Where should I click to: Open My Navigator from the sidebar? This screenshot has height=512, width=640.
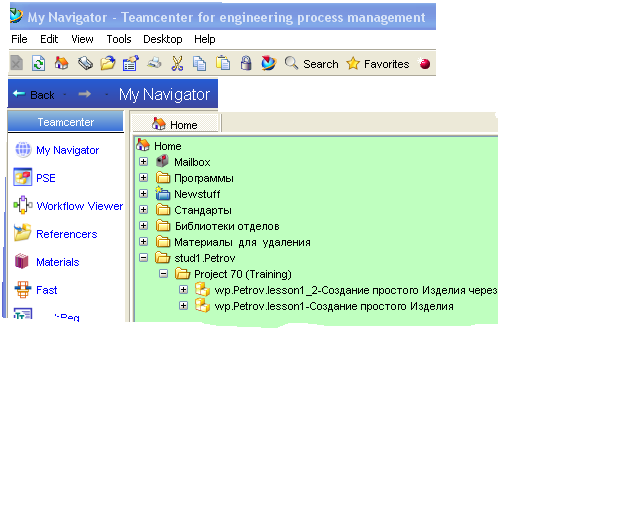67,150
